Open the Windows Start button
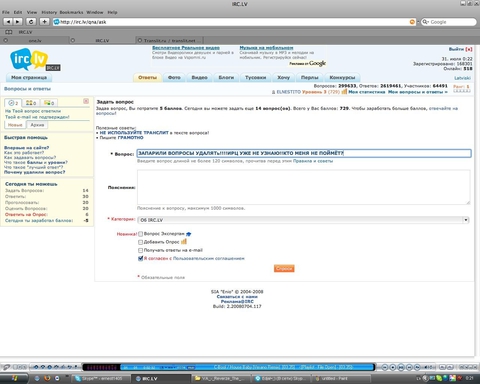This screenshot has width=480, height=384. tap(14, 378)
